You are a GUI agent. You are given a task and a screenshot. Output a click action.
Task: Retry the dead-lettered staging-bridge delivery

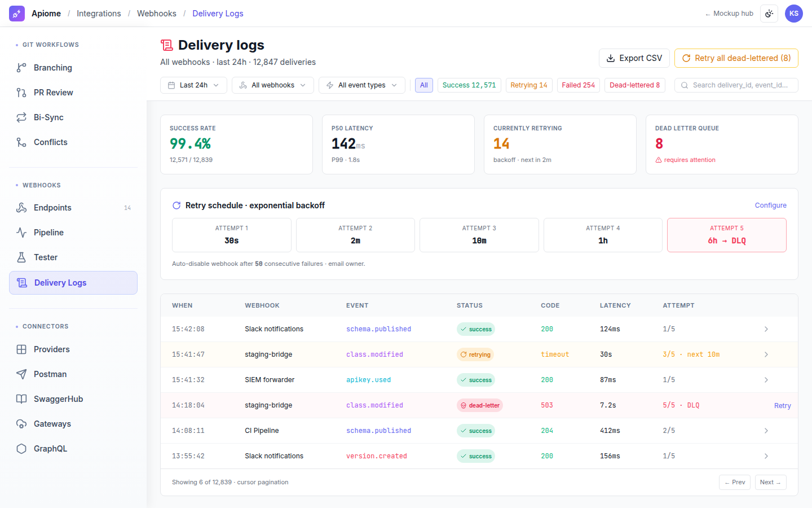[x=783, y=406]
